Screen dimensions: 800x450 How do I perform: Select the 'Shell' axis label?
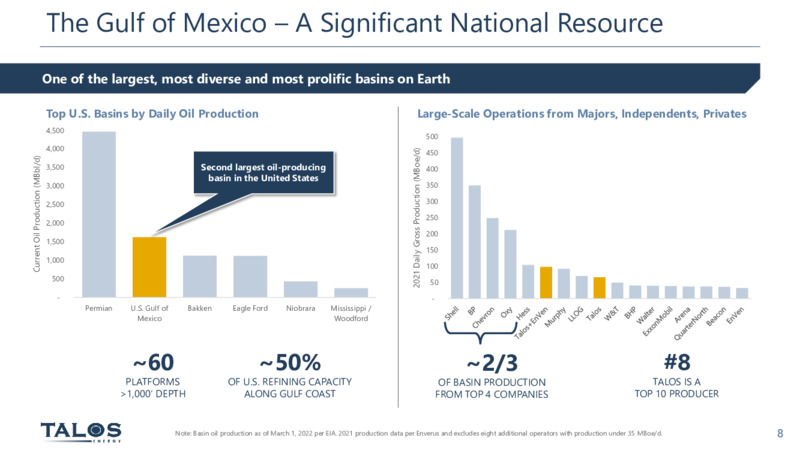click(452, 313)
